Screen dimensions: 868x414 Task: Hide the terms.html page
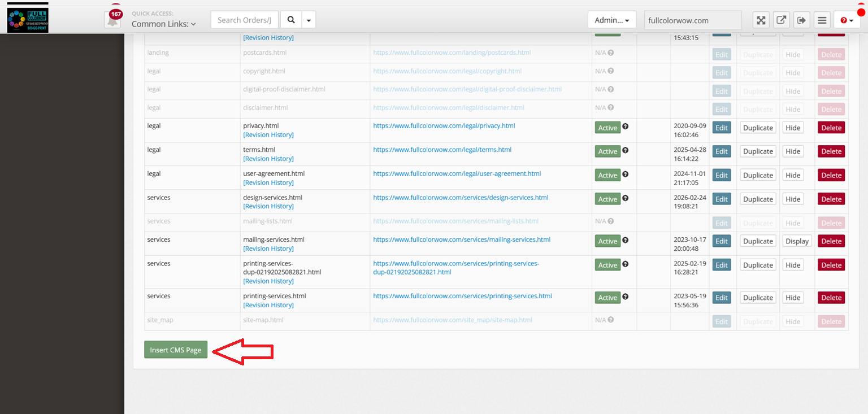(793, 151)
